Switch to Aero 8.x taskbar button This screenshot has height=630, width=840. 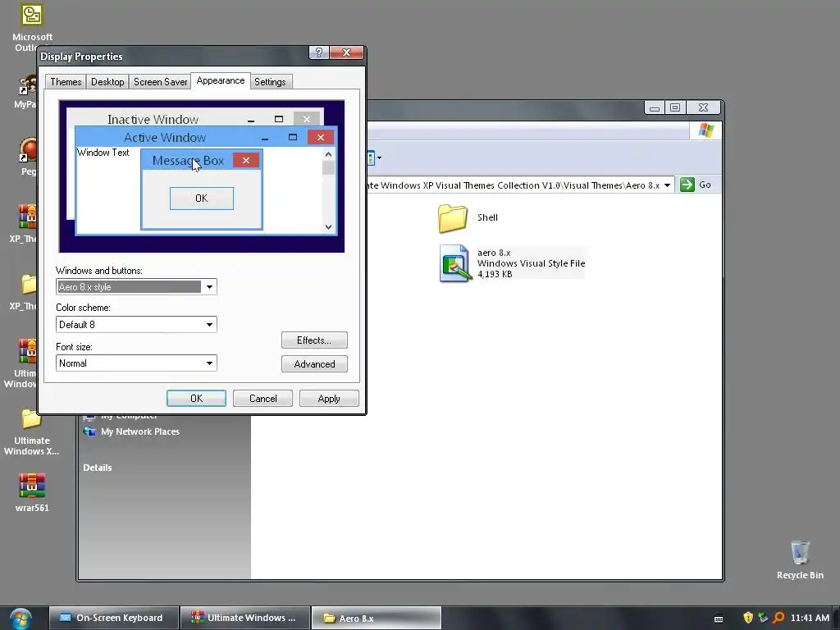(x=376, y=618)
